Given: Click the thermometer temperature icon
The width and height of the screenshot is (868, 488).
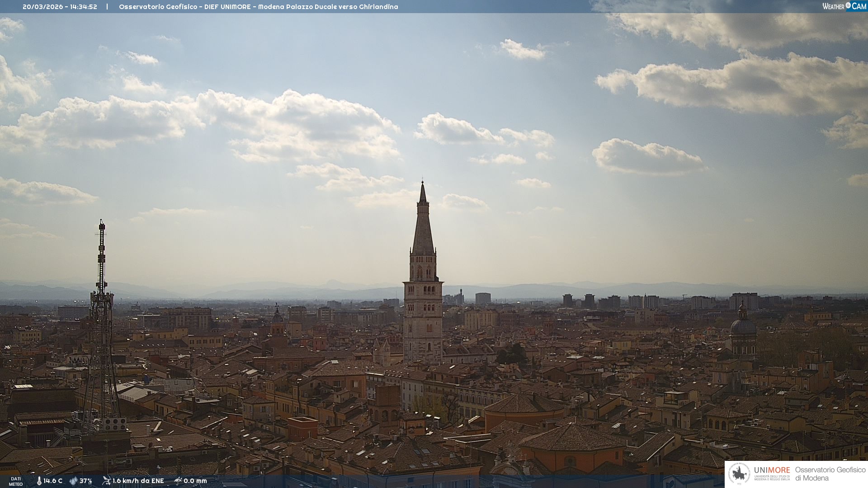Looking at the screenshot, I should (39, 481).
